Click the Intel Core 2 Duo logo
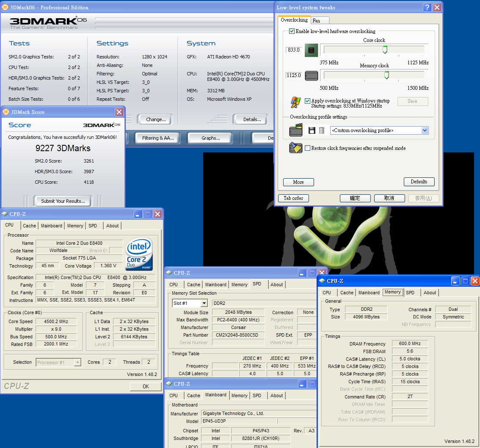Viewport: 480px width, 448px height. [139, 253]
